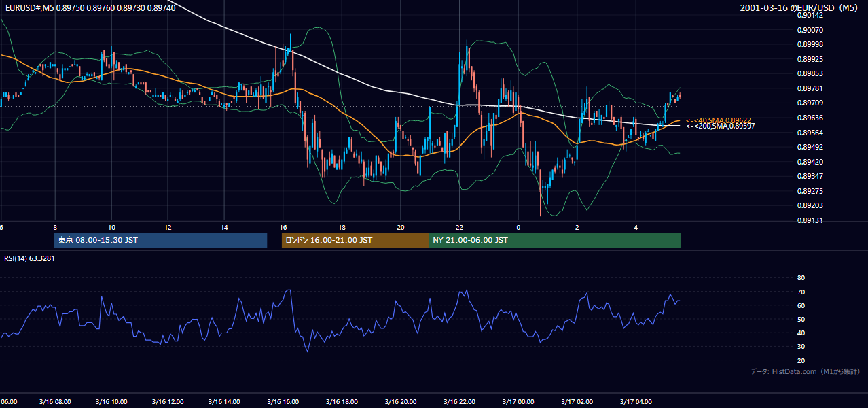Click price axis value 0.89781
Image resolution: width=868 pixels, height=408 pixels.
[810, 88]
